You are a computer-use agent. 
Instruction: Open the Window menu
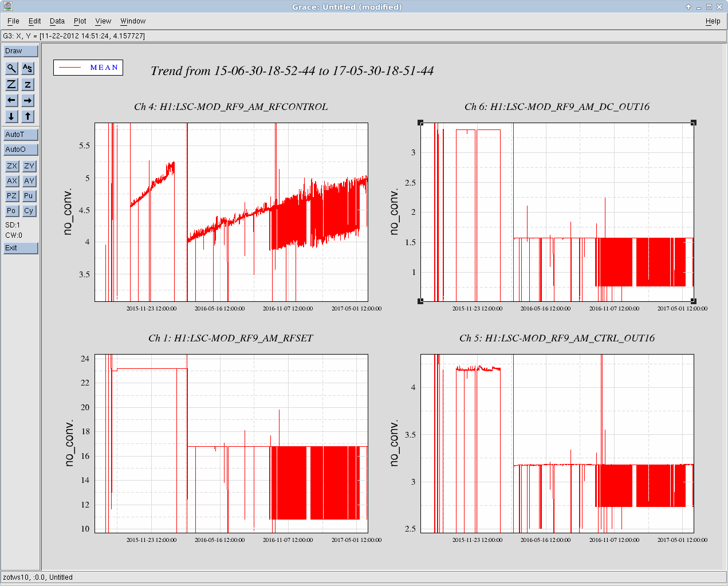[133, 21]
